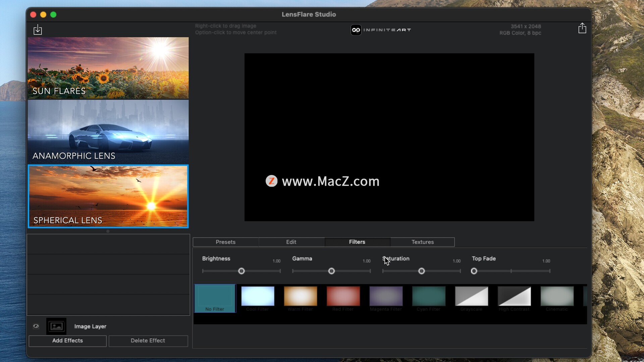Click the Saturation value 1.00
This screenshot has height=362, width=644.
pos(457,261)
